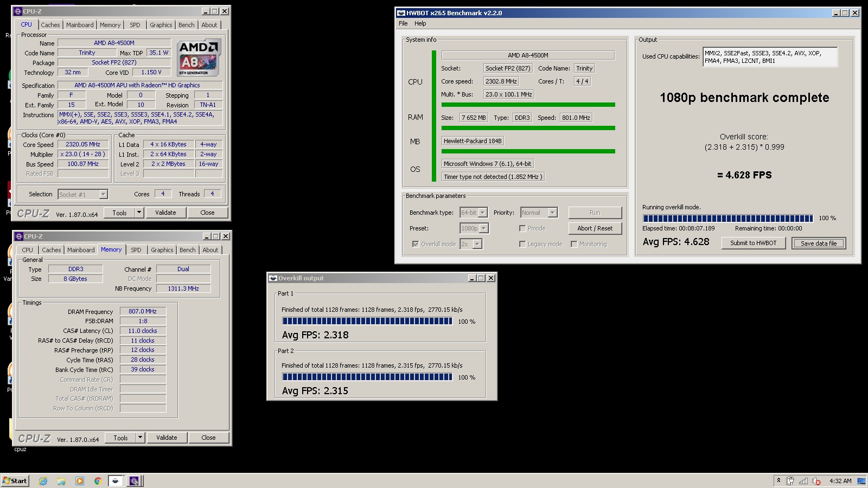Open Internet Explorer from the taskbar

(43, 481)
